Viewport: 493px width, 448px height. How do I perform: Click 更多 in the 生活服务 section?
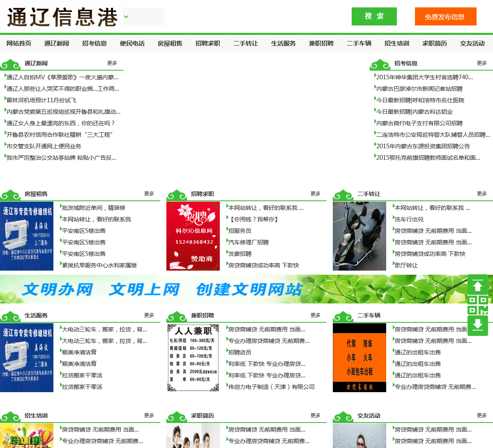pos(149,315)
